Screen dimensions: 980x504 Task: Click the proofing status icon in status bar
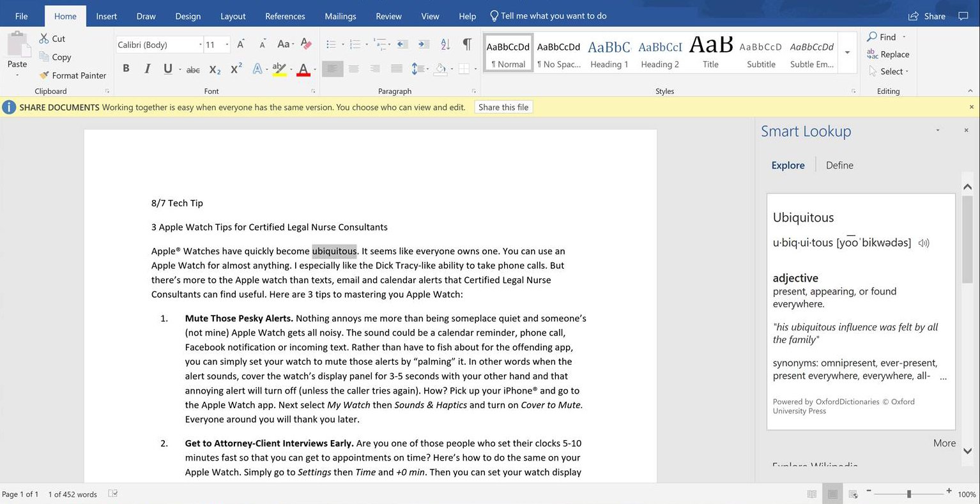coord(113,494)
